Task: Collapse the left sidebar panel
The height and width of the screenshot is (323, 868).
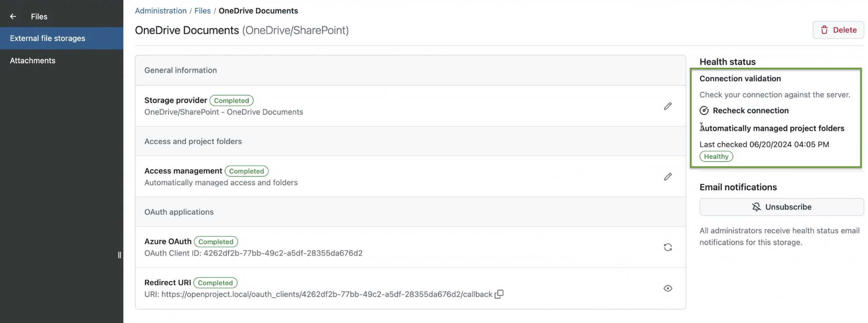Action: pos(119,255)
